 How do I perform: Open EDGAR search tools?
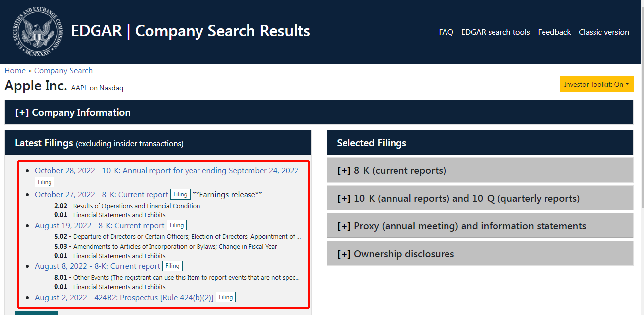(495, 32)
